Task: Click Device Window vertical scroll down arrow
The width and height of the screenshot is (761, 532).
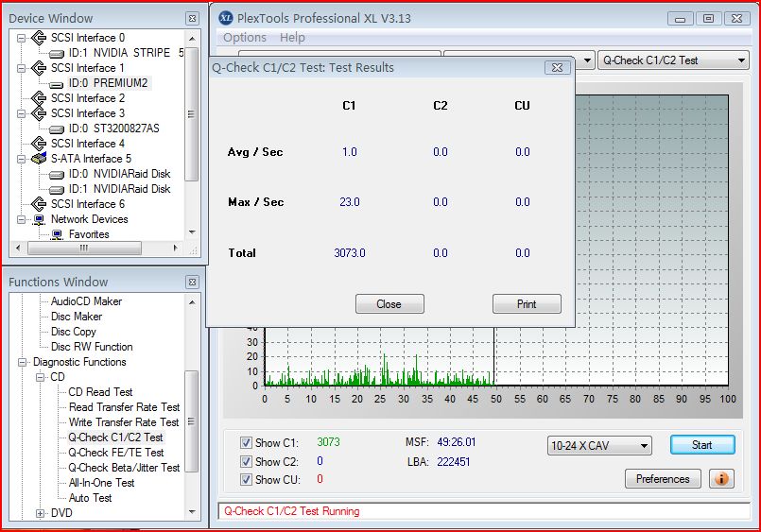Action: (x=192, y=232)
